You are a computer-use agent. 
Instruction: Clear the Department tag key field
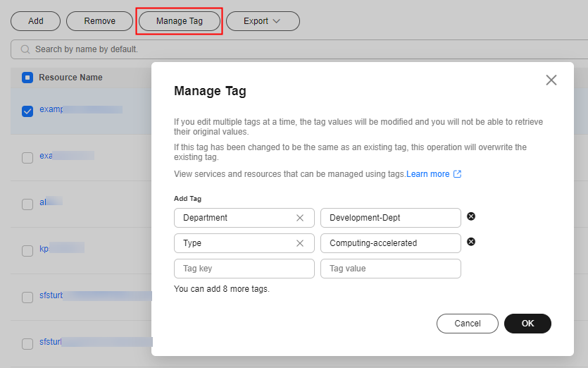click(x=300, y=218)
